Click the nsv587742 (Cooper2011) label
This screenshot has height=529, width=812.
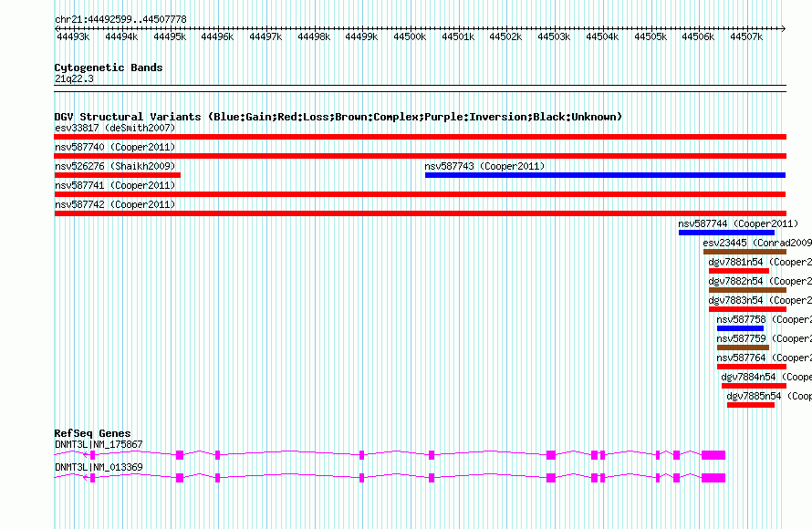114,204
